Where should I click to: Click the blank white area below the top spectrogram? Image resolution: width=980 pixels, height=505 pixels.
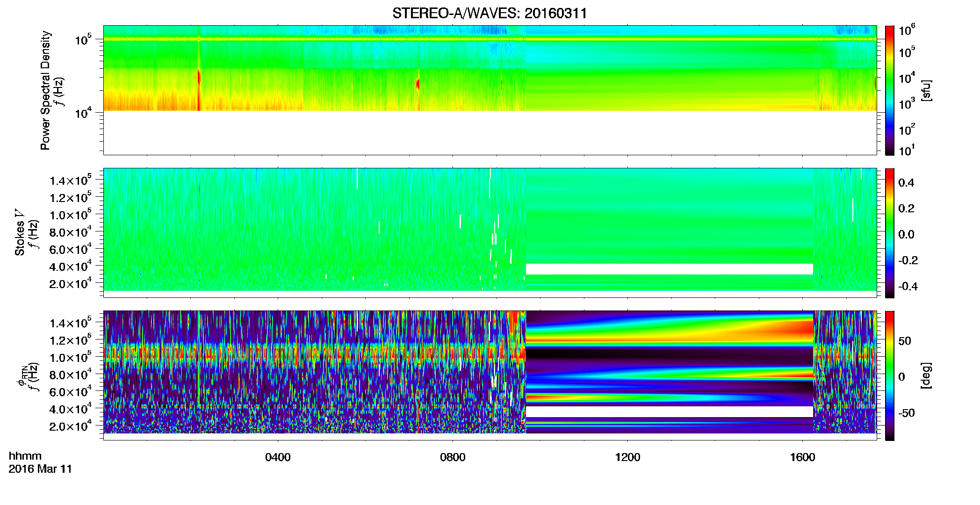click(490, 133)
